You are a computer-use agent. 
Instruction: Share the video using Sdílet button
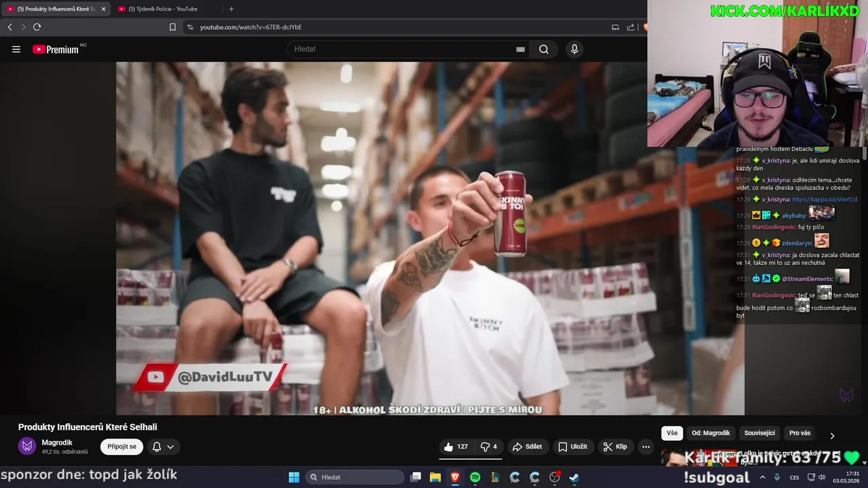528,447
